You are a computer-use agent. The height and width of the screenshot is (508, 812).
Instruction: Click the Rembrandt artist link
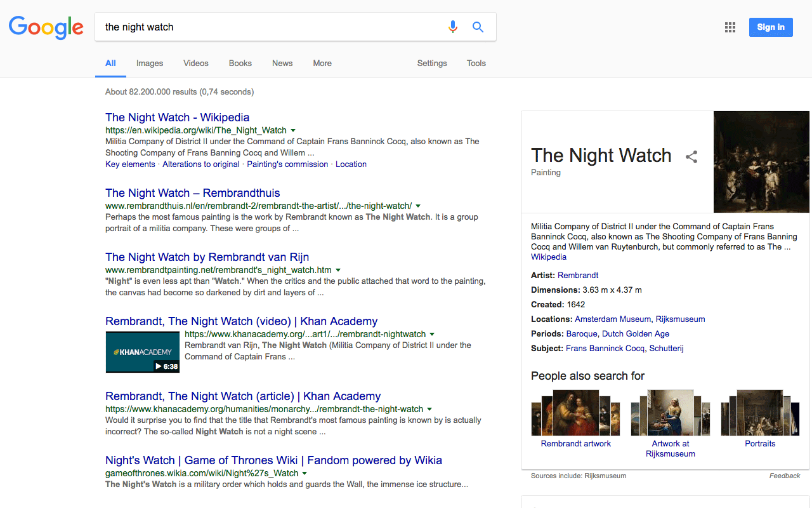point(578,275)
